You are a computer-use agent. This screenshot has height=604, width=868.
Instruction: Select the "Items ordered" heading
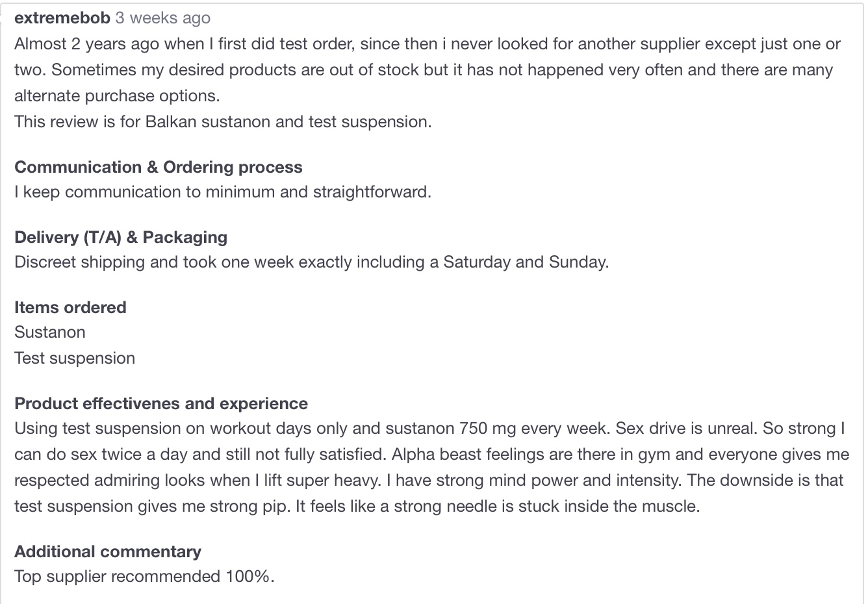pos(70,307)
